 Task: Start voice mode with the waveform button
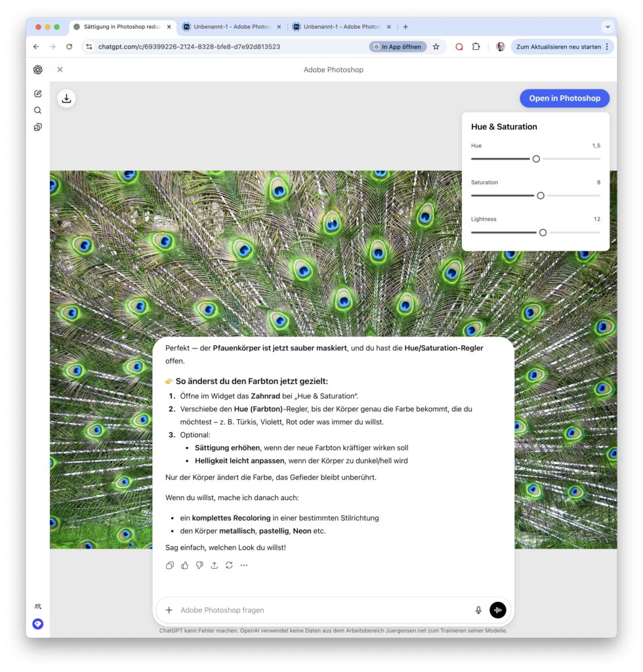coord(497,610)
